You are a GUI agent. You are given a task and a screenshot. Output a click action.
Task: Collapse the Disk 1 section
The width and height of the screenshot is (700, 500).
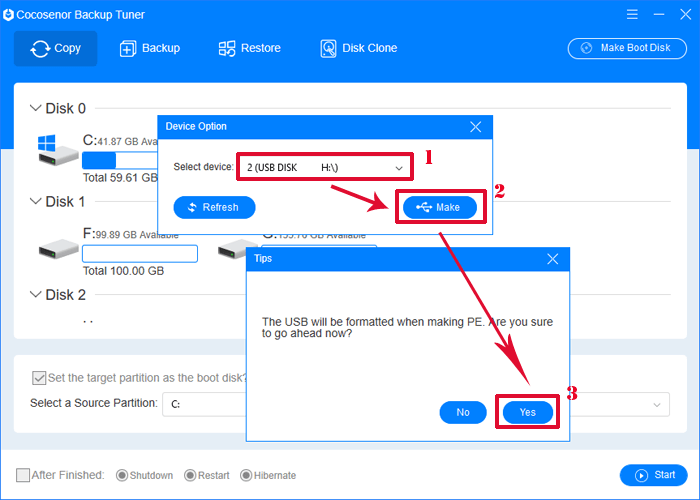(35, 201)
